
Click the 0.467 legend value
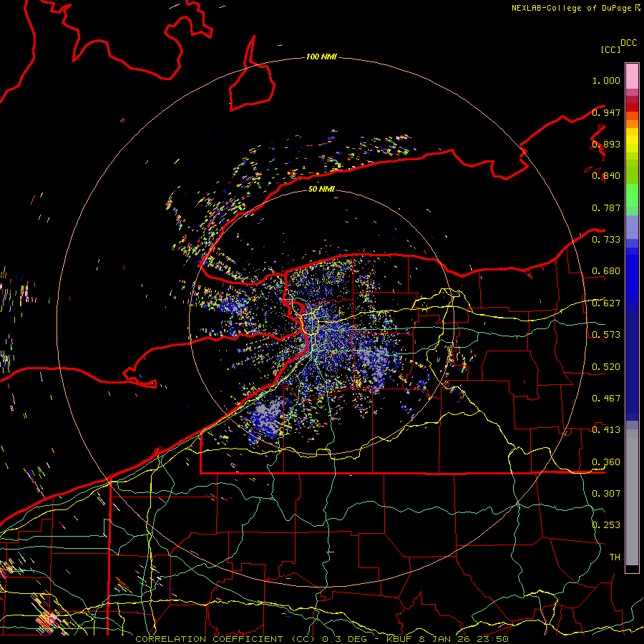coord(606,398)
